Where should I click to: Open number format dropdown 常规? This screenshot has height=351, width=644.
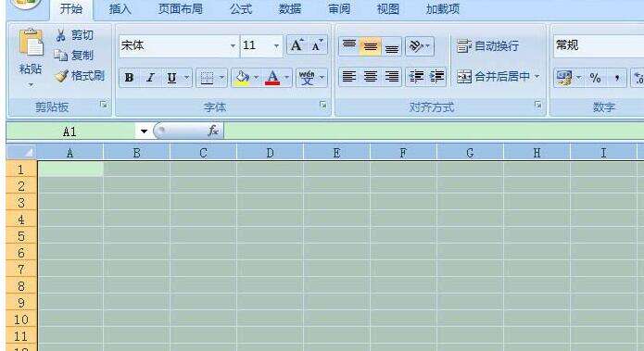point(599,45)
